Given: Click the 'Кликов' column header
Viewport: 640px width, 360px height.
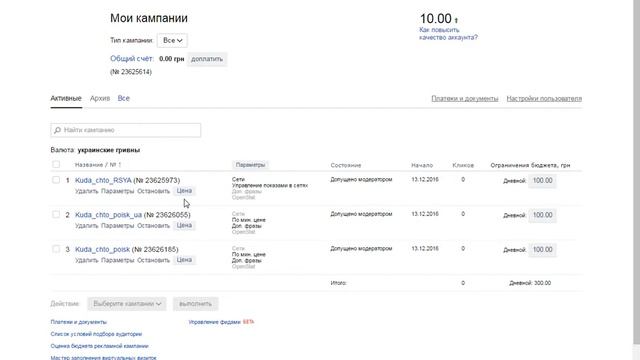Looking at the screenshot, I should point(463,165).
